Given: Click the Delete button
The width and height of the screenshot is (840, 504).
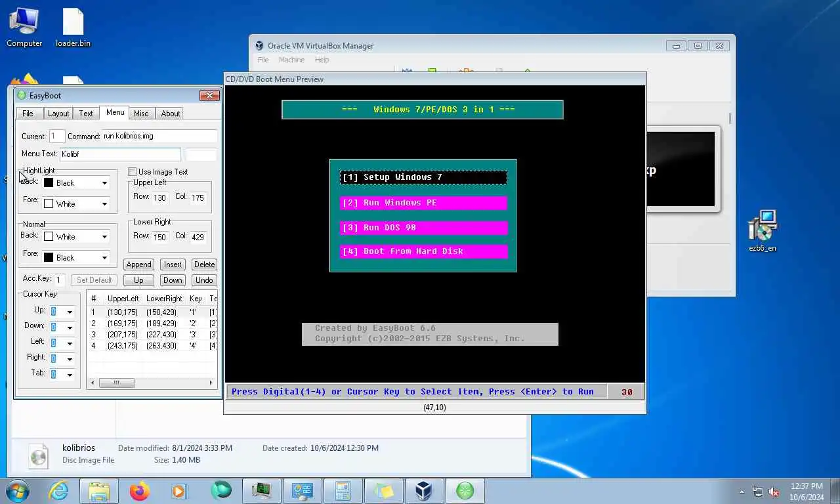Looking at the screenshot, I should coord(204,264).
